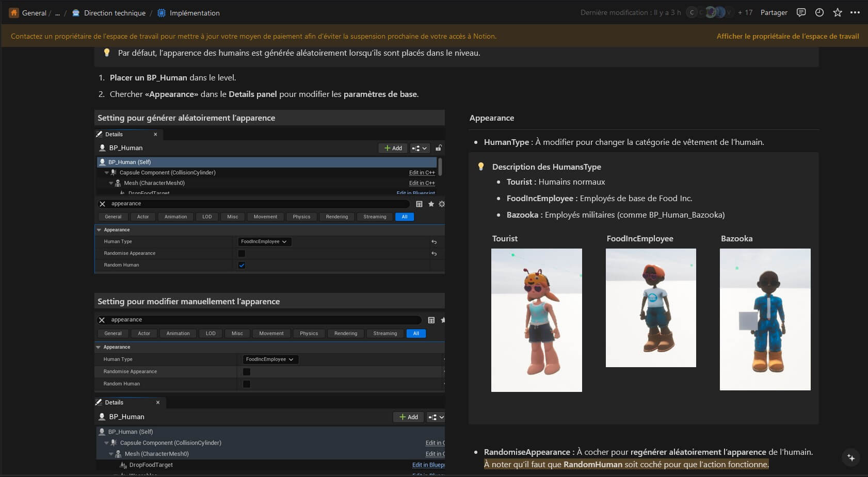Click the General workspace home icon
Screen dimensions: 868x477
click(14, 13)
